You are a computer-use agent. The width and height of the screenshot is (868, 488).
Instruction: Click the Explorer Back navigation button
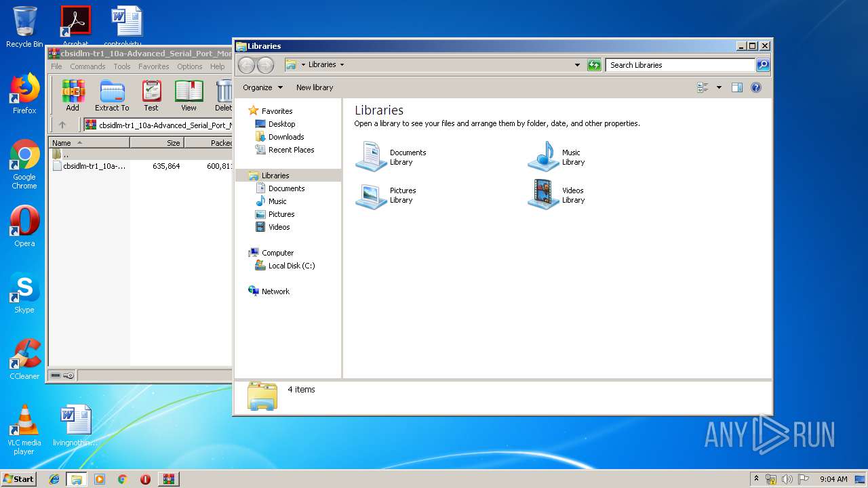coord(246,65)
